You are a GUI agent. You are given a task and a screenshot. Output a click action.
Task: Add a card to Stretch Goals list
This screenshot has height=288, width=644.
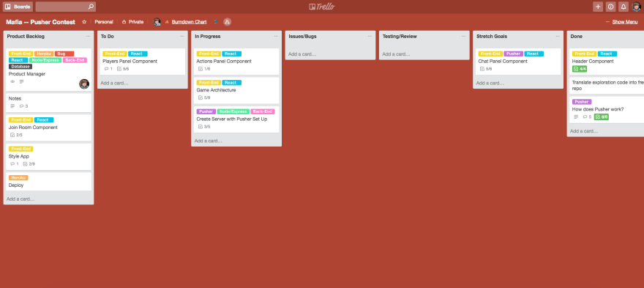click(490, 83)
